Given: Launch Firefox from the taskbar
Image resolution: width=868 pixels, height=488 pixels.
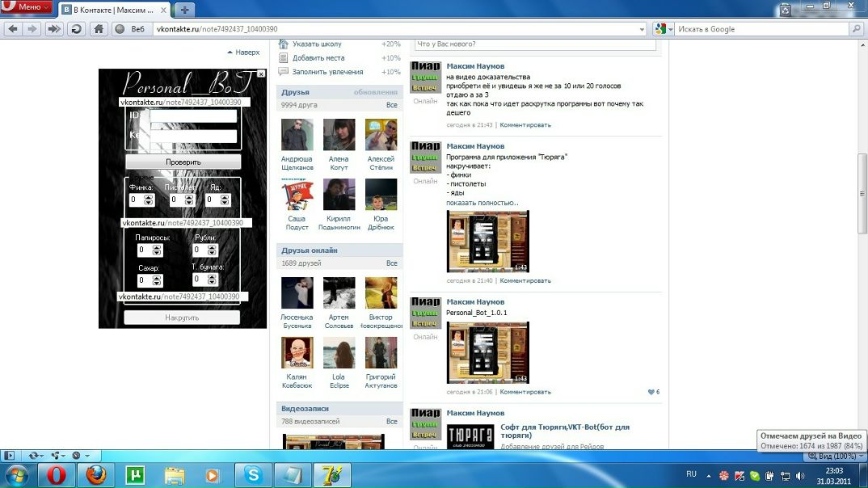Looking at the screenshot, I should (x=95, y=474).
